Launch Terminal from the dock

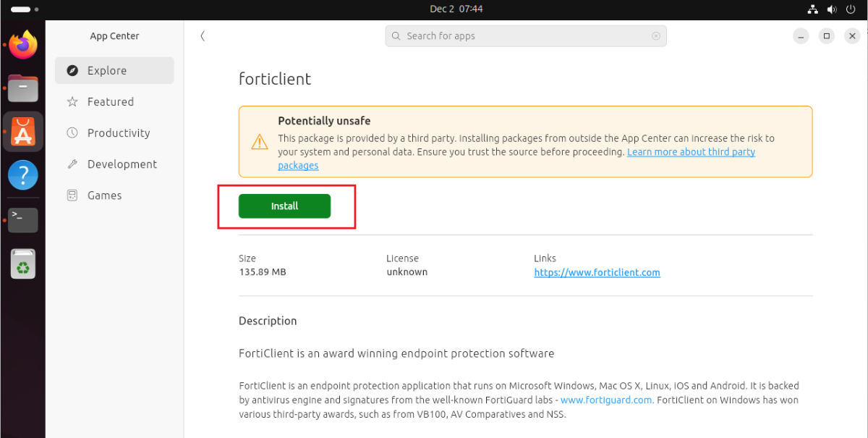(23, 219)
